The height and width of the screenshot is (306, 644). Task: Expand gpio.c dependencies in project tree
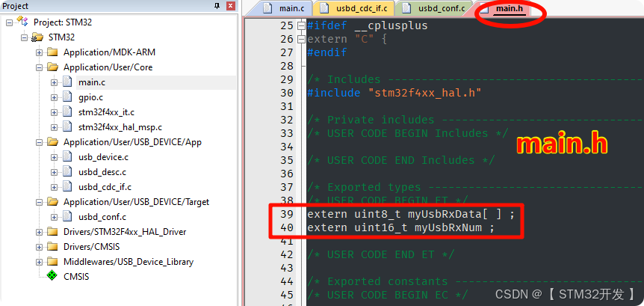[54, 97]
